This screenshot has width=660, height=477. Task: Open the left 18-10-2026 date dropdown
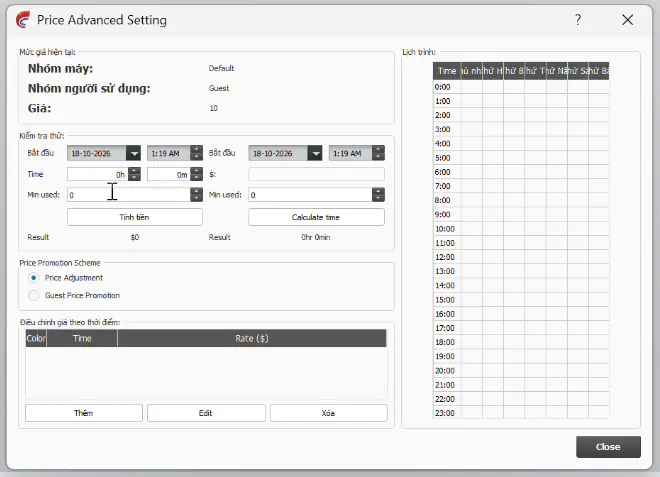click(x=134, y=153)
